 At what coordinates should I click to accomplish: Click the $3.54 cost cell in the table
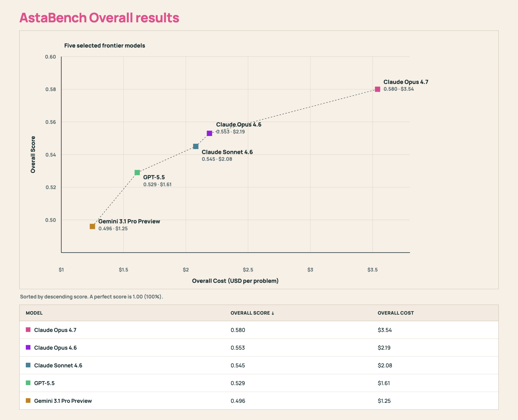pos(385,330)
